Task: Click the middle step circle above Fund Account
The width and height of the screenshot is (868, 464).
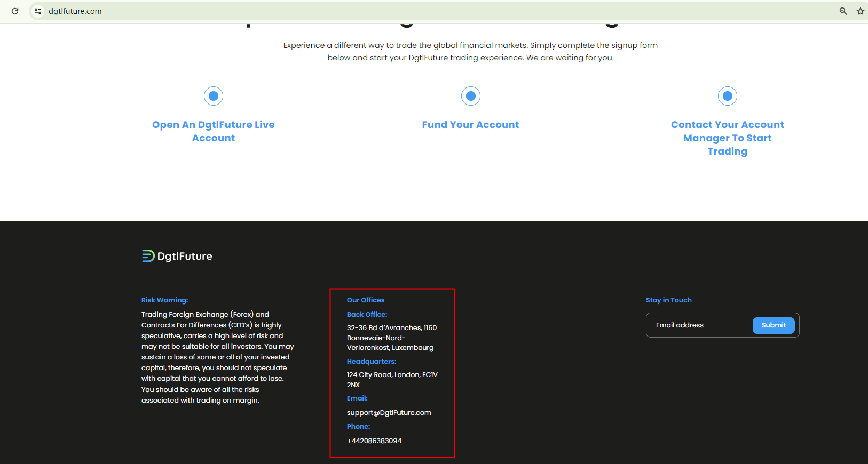Action: pyautogui.click(x=470, y=96)
